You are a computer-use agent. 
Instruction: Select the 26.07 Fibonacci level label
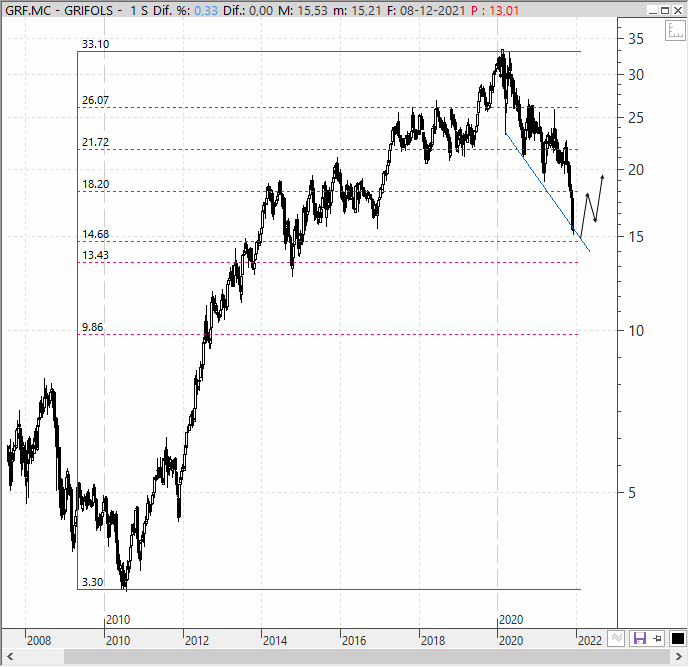click(x=95, y=100)
